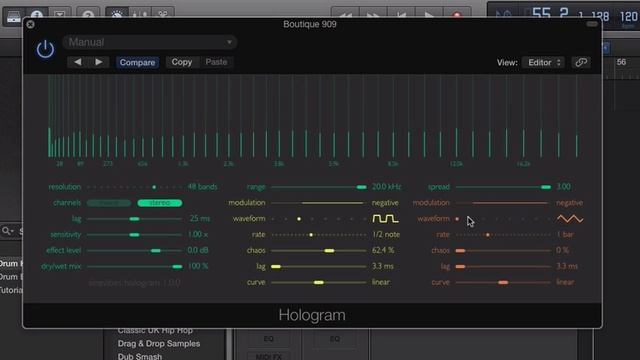The width and height of the screenshot is (640, 360).
Task: Open the Manual preset dropdown
Action: pos(149,42)
